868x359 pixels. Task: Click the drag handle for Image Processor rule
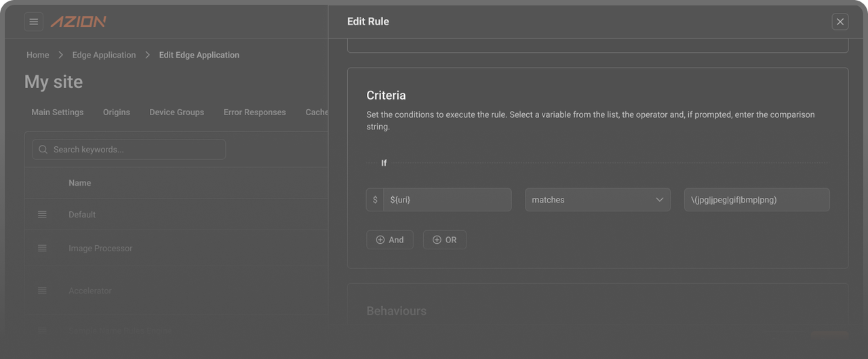(42, 249)
